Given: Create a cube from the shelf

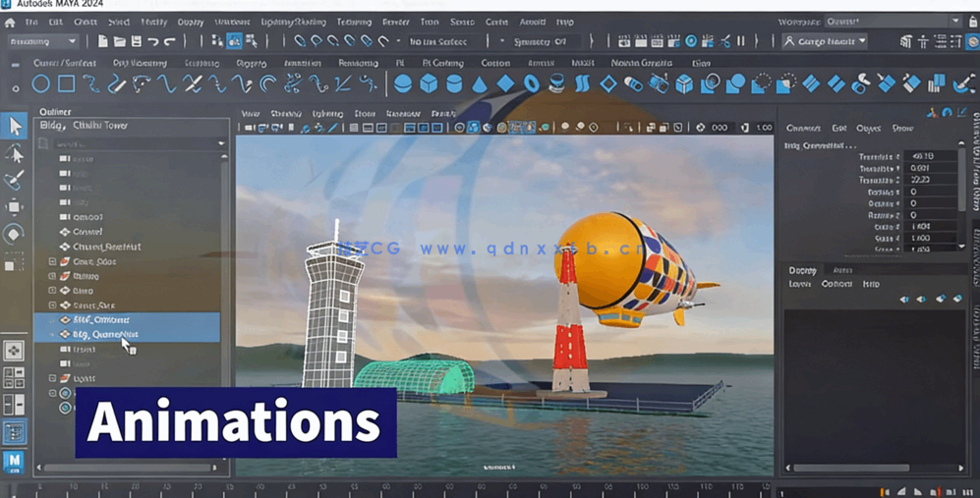Looking at the screenshot, I should click(x=429, y=83).
